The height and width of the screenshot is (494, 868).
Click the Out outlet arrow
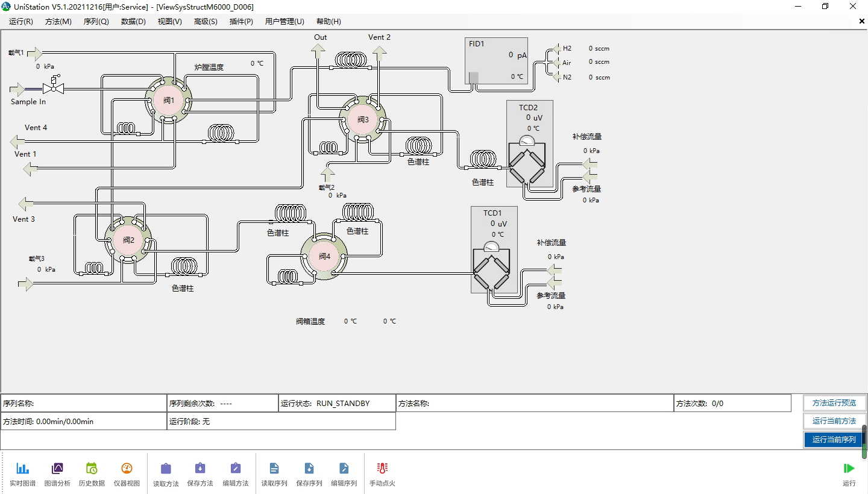pos(318,52)
